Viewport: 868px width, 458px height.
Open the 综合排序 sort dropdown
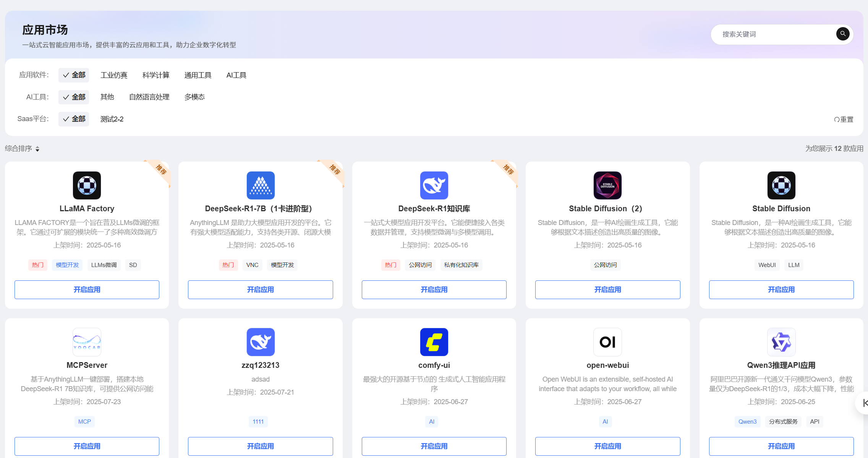click(22, 149)
